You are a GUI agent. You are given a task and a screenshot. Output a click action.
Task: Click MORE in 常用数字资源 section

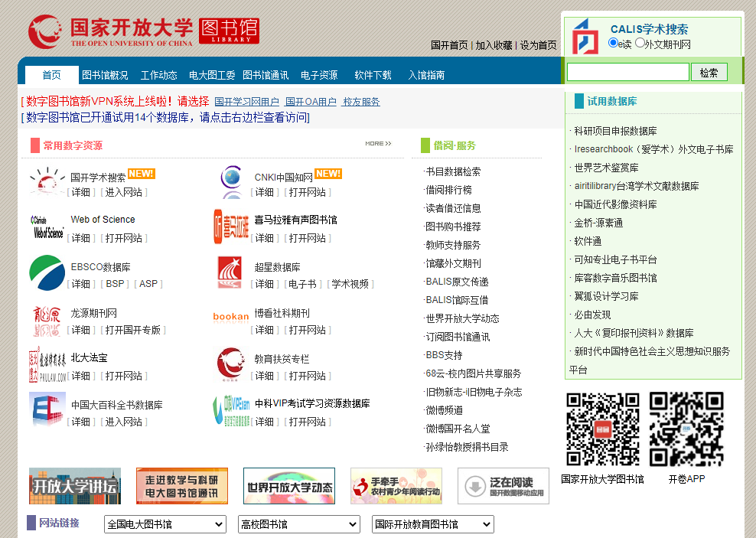coord(378,143)
